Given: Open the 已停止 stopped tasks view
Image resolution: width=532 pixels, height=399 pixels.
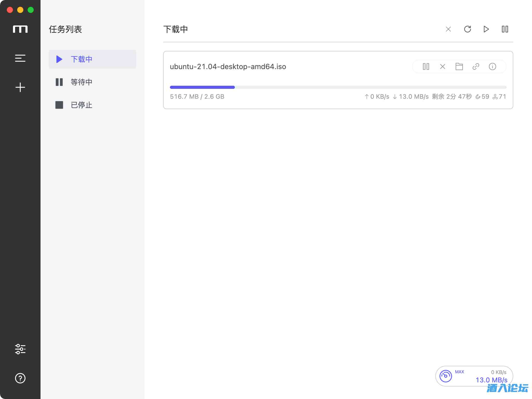Looking at the screenshot, I should pyautogui.click(x=81, y=105).
